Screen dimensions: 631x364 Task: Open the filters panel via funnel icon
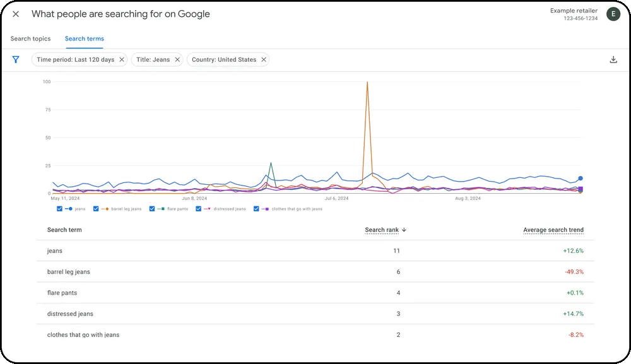[x=16, y=59]
